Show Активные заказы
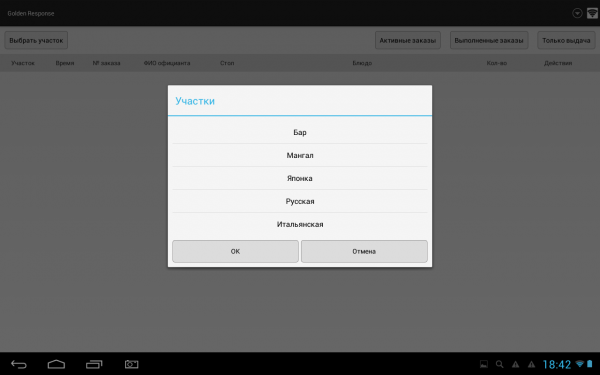The width and height of the screenshot is (600, 375). point(408,40)
